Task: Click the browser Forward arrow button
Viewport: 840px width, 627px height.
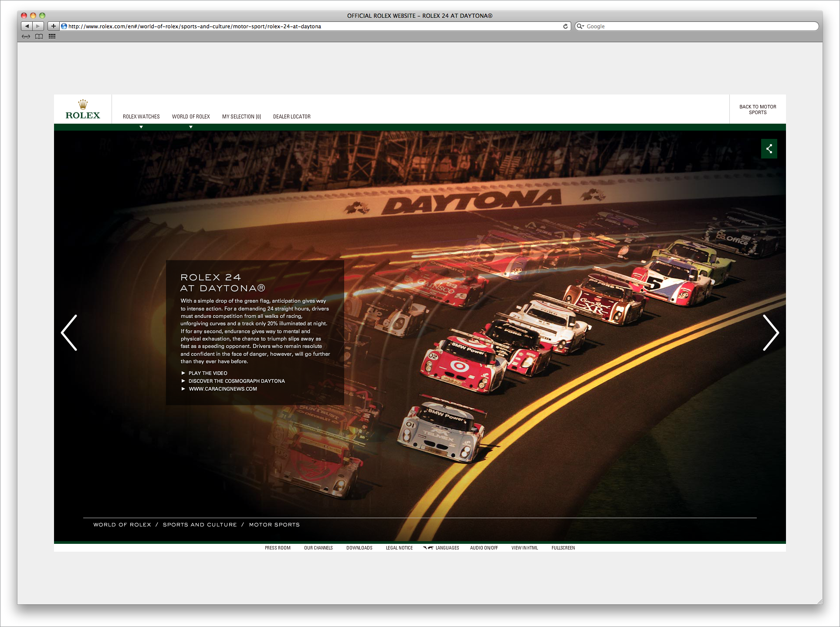Action: [38, 26]
